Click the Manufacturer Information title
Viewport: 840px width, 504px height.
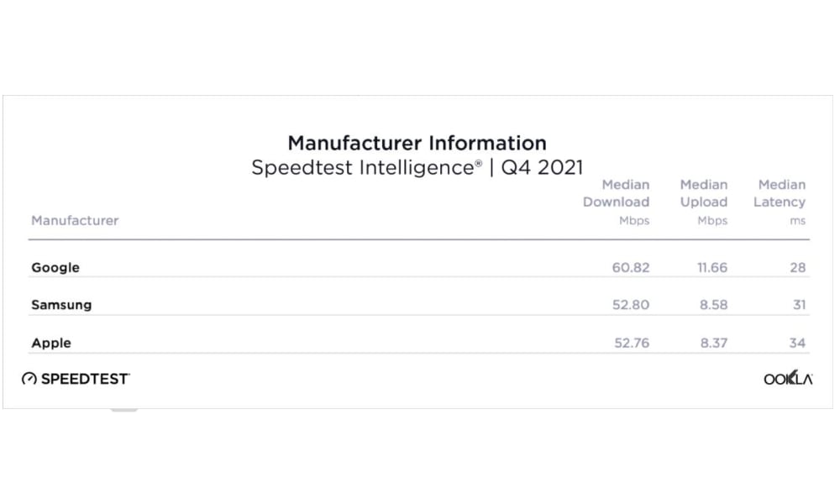coord(417,143)
